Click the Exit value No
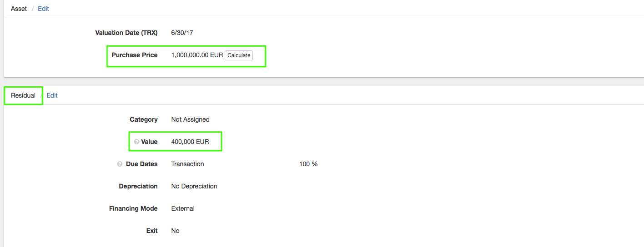The image size is (644, 247). click(175, 231)
